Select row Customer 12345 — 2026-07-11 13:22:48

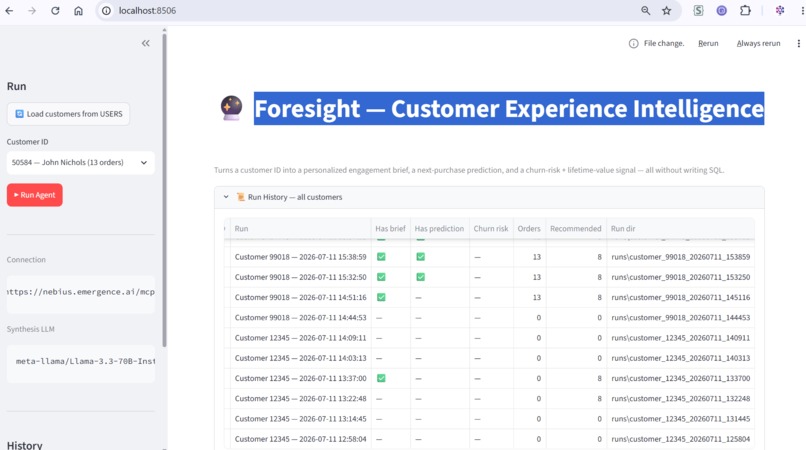click(x=300, y=399)
